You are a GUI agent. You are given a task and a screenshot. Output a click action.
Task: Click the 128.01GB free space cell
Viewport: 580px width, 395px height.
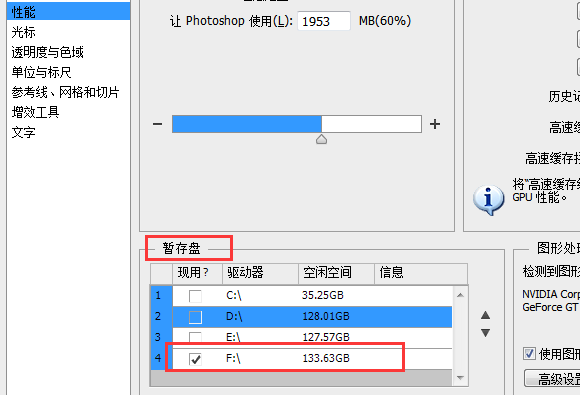point(326,316)
